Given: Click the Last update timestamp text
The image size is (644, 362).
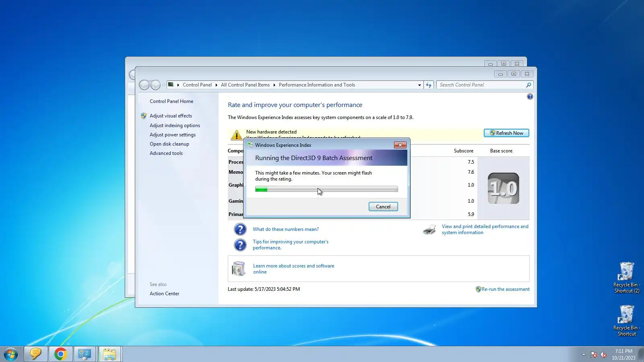Looking at the screenshot, I should [x=264, y=289].
